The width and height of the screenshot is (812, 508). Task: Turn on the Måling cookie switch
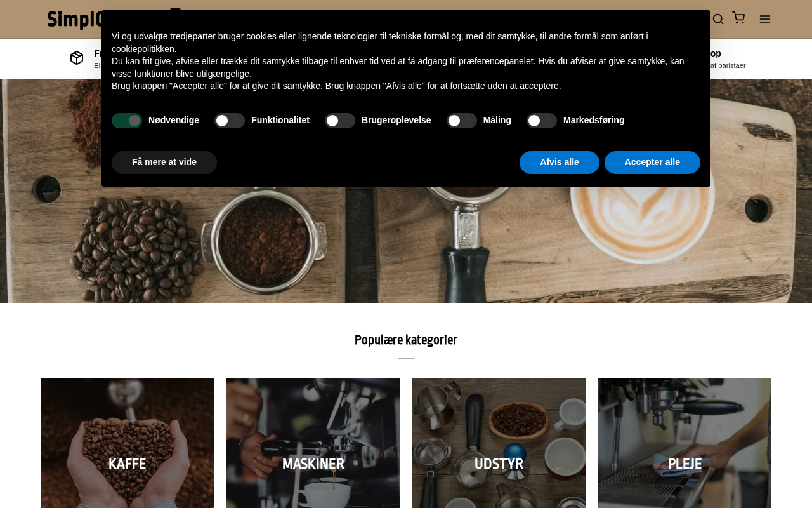[x=462, y=121]
